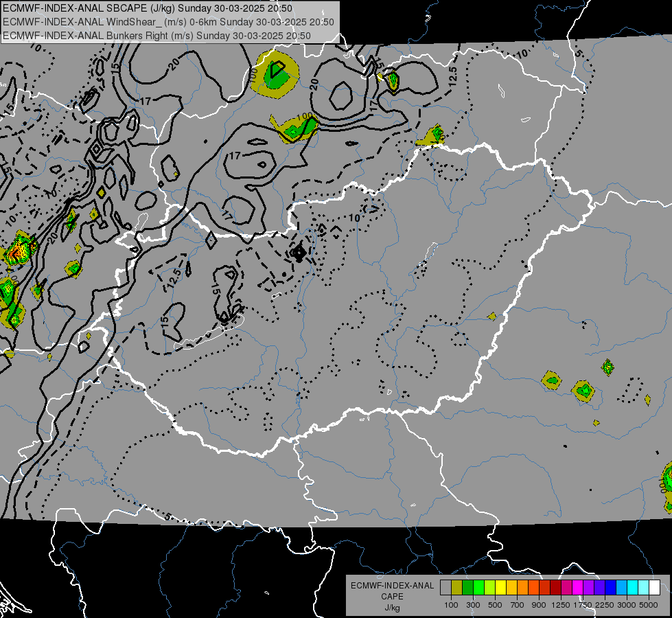672x618 pixels.
Task: Select the bright cyan legend swatch
Action: click(x=633, y=587)
